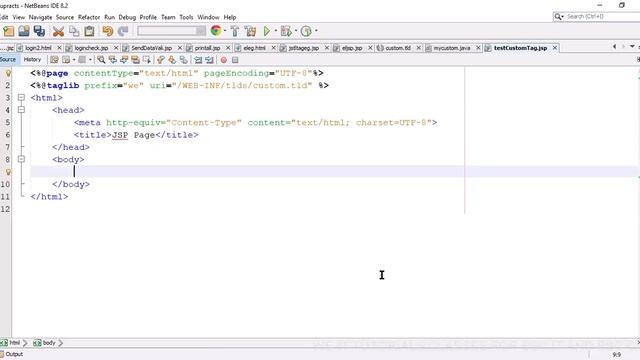640x360 pixels.
Task: Collapse the html fold marker
Action: tap(21, 98)
